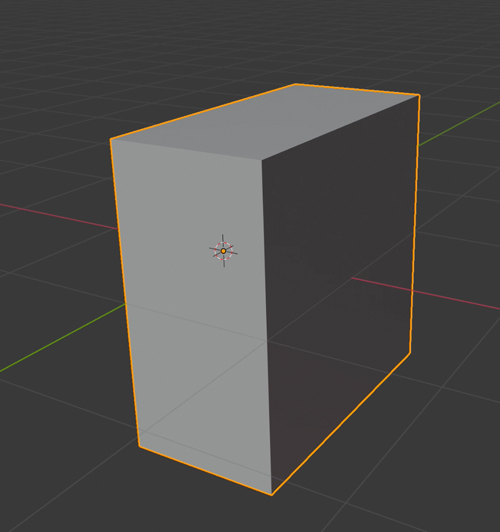
Task: Click the orange right vertical outline edge
Action: [415, 224]
